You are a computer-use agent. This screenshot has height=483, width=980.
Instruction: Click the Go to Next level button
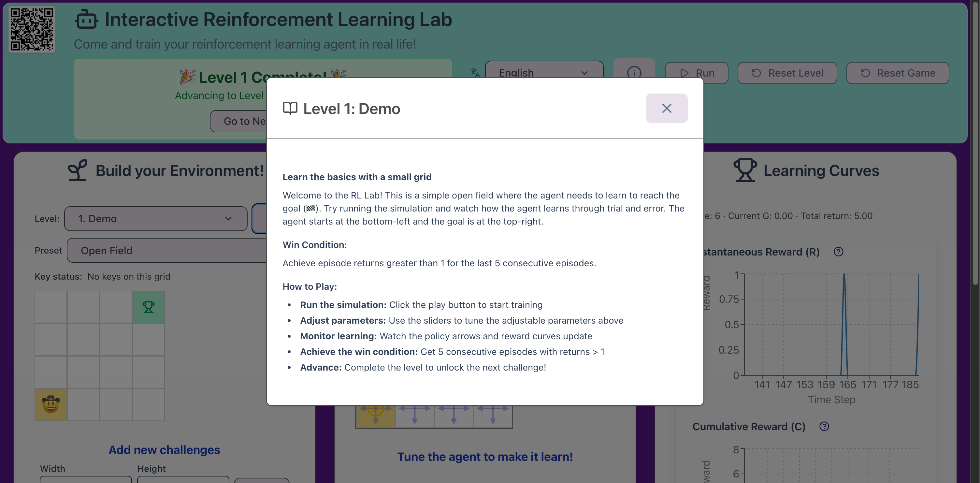coord(239,121)
